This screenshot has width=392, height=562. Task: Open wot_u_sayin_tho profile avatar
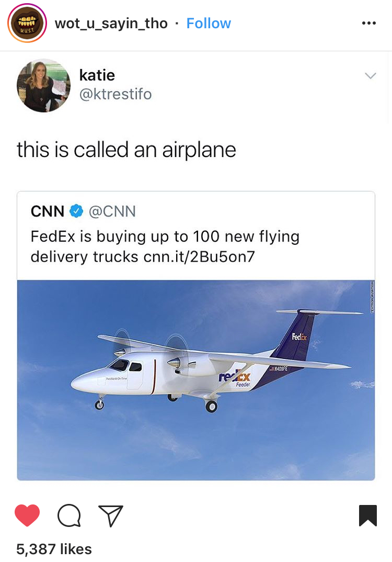pyautogui.click(x=27, y=24)
